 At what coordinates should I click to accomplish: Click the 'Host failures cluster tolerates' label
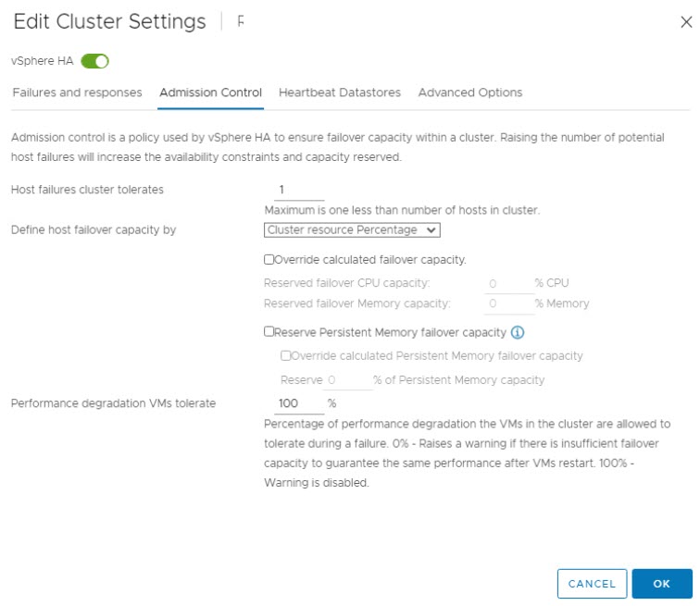pos(87,190)
